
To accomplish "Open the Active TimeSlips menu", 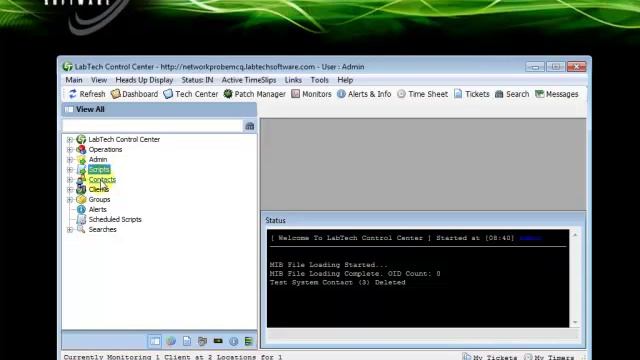I will (249, 80).
